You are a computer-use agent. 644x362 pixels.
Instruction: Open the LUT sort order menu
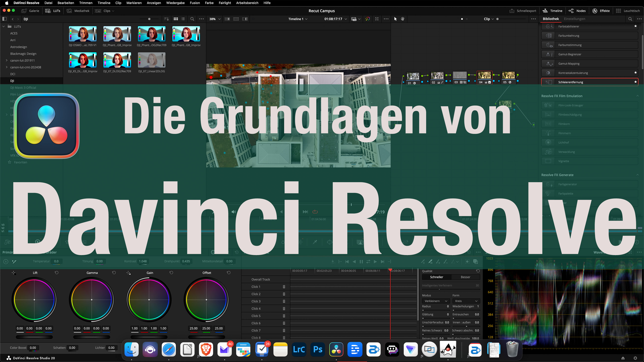tap(167, 19)
